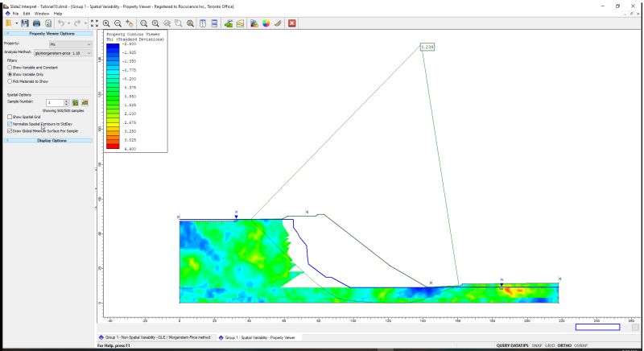
Task: Open the dropdown arrow beside the folder icon
Action: pos(16,23)
